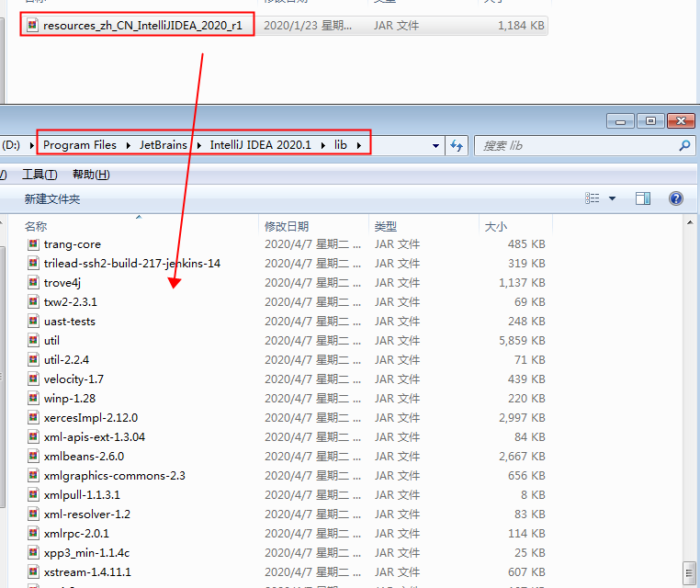700x588 pixels.
Task: Click the 2,667 KB size of xmlbeans
Action: (523, 456)
